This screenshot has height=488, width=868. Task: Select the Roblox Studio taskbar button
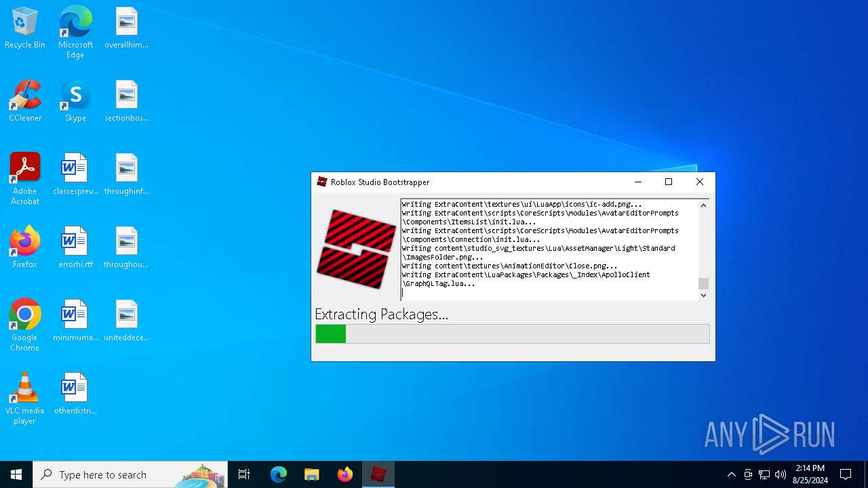[x=378, y=474]
